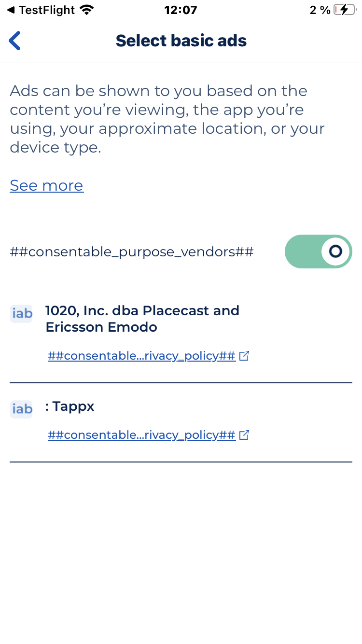362x644 pixels.
Task: Open privacy policy link for Tappx
Action: [141, 435]
